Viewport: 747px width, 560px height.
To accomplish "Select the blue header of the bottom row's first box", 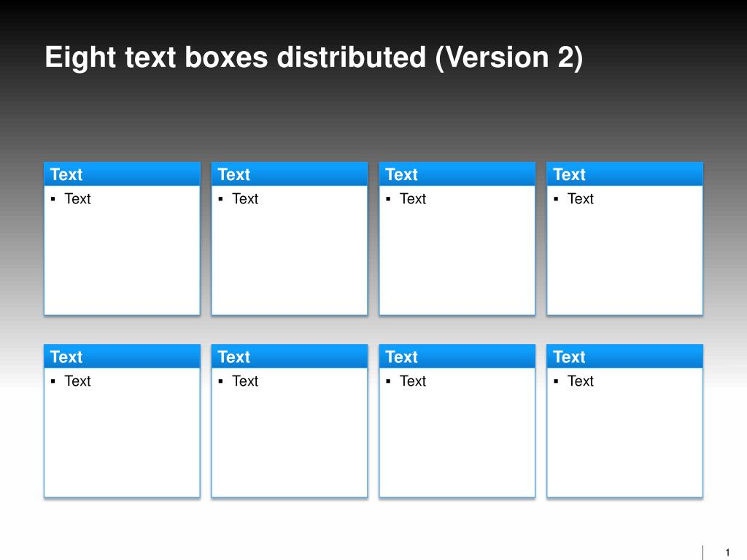I will pyautogui.click(x=122, y=357).
